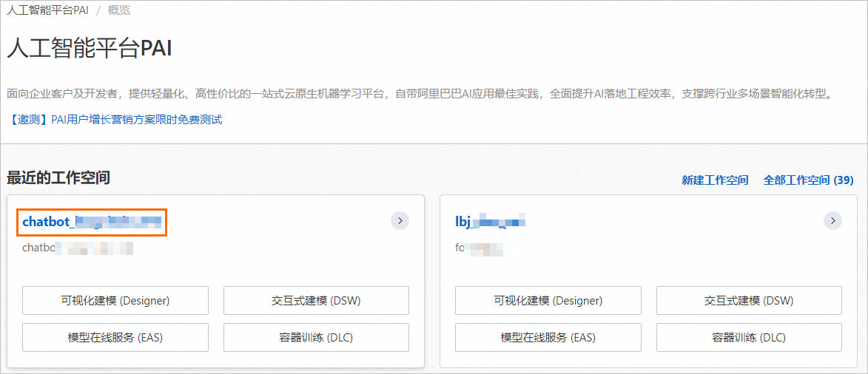Open 可视化建模 (Designer) in lbj workspace
The width and height of the screenshot is (868, 374).
pyautogui.click(x=548, y=300)
